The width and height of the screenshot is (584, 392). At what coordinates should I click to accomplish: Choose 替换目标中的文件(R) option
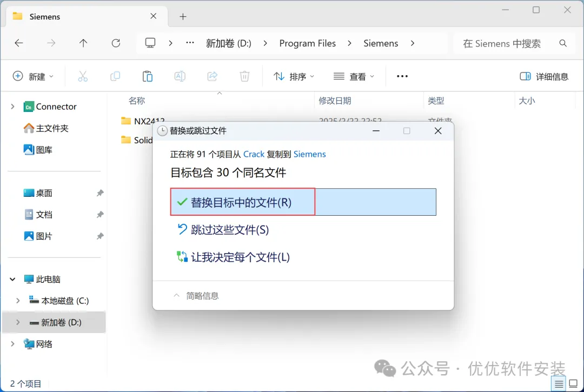tap(303, 202)
